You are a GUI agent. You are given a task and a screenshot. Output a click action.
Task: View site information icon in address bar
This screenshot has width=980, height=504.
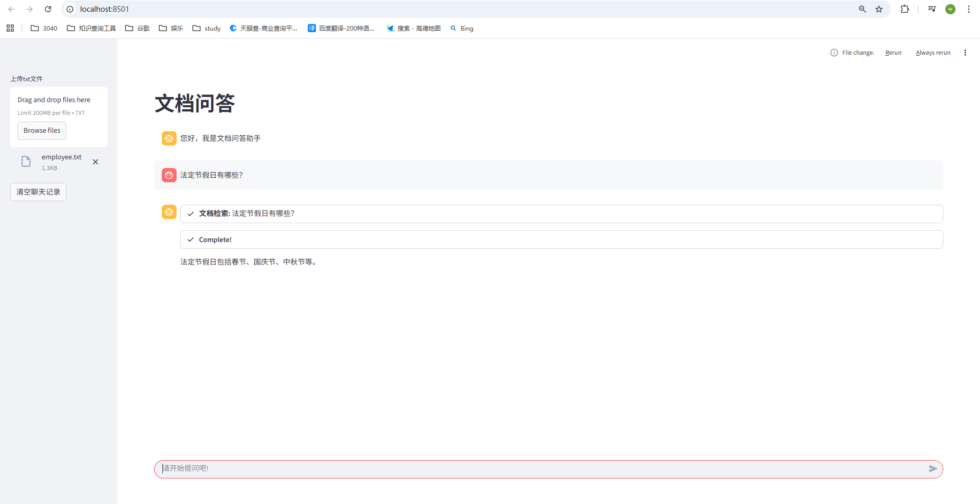pyautogui.click(x=70, y=9)
